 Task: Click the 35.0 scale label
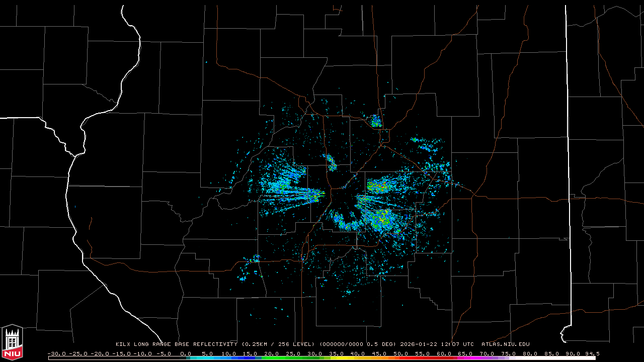(336, 354)
